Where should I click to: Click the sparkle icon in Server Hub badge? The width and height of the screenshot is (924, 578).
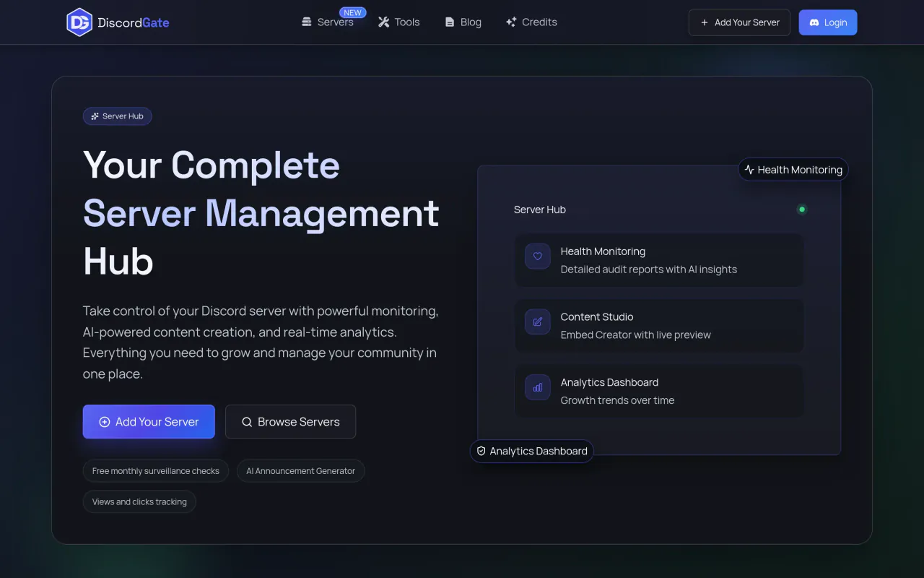tap(95, 116)
